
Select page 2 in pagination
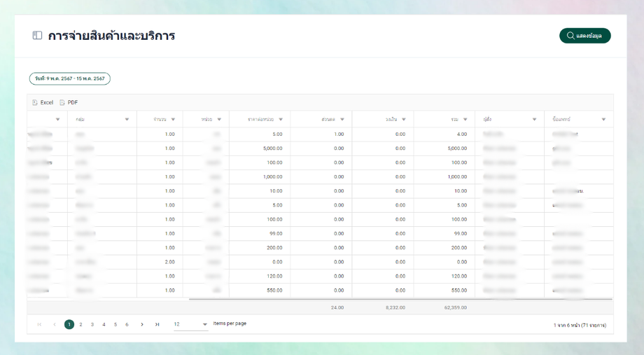81,324
